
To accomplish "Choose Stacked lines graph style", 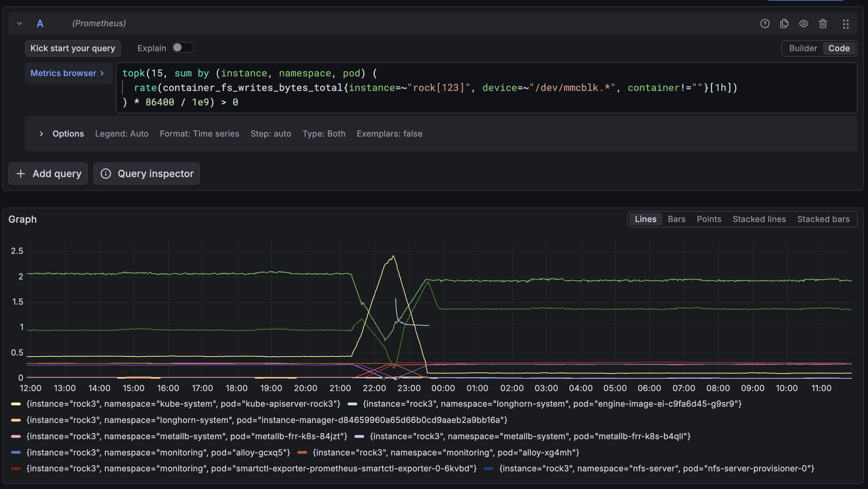I will coord(759,219).
